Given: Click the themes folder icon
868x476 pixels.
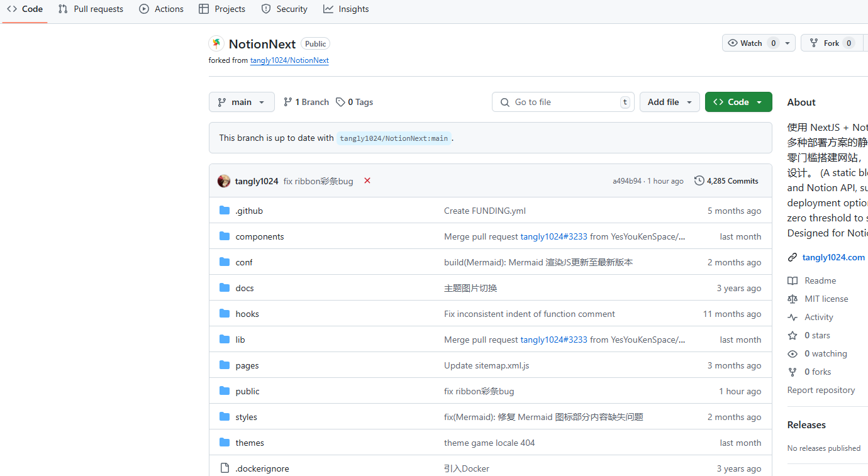Looking at the screenshot, I should click(x=225, y=443).
